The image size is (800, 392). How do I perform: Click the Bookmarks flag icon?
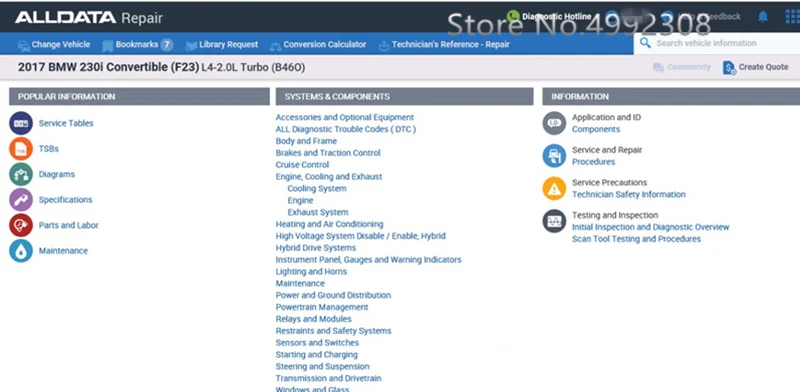pyautogui.click(x=108, y=45)
